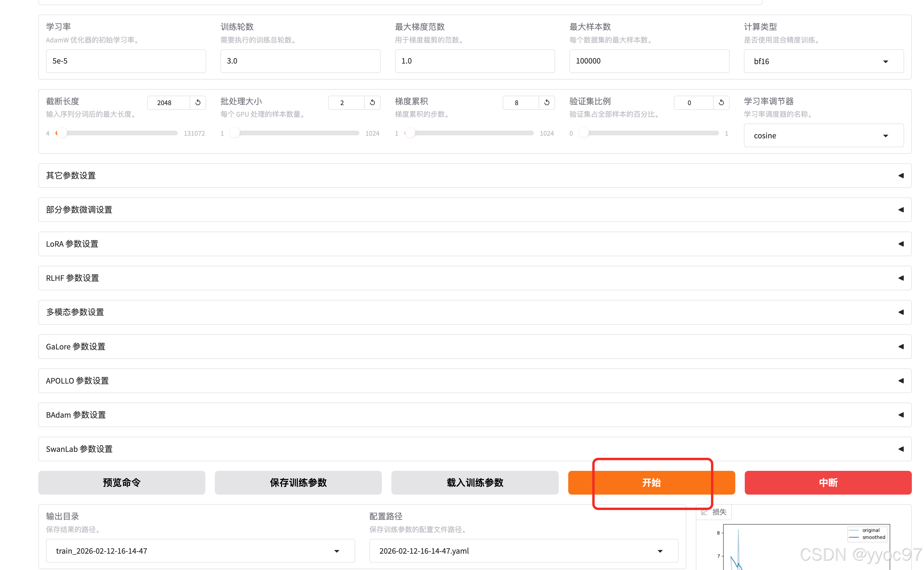This screenshot has height=570, width=924.
Task: Click the 截断长度 slider handle
Action: point(62,133)
